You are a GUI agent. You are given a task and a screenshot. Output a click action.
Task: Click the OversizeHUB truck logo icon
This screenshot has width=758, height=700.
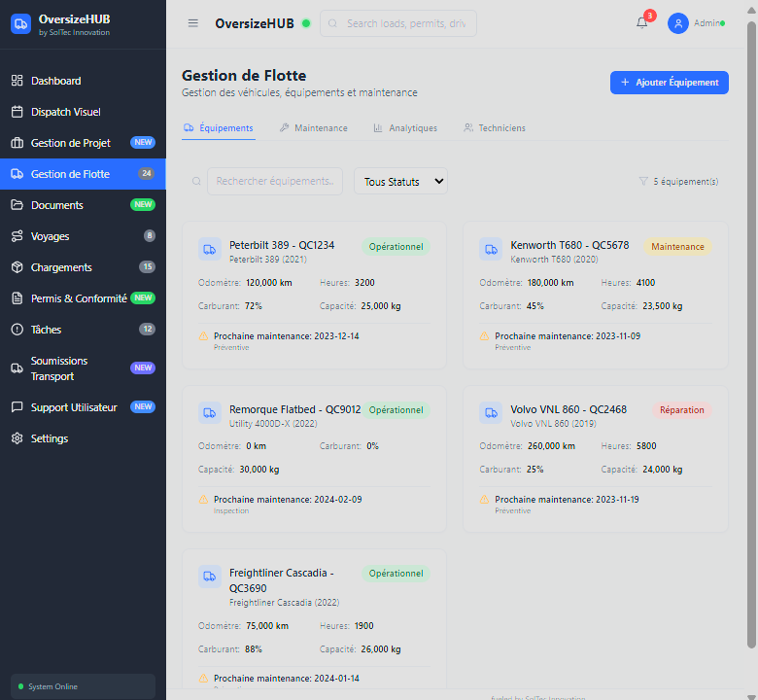pos(20,23)
